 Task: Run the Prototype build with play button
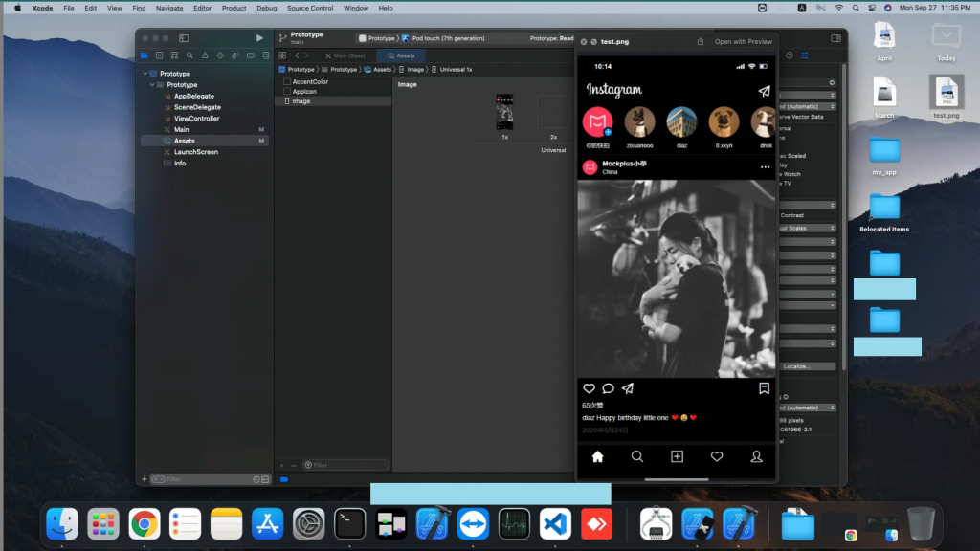pos(259,38)
